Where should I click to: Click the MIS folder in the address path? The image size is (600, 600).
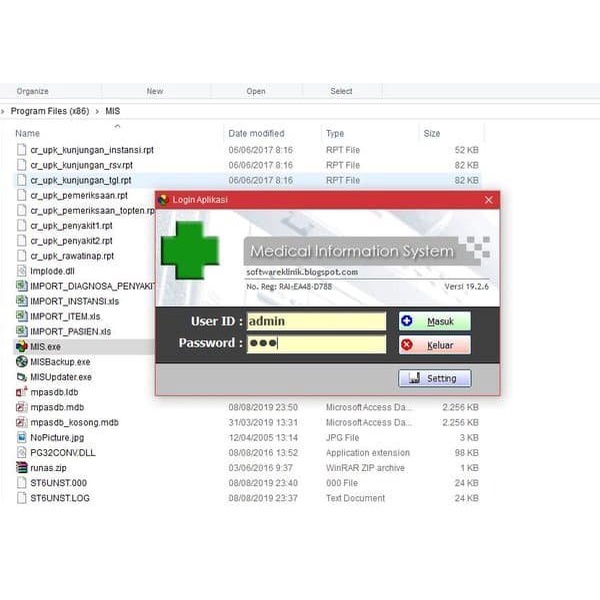coord(112,111)
